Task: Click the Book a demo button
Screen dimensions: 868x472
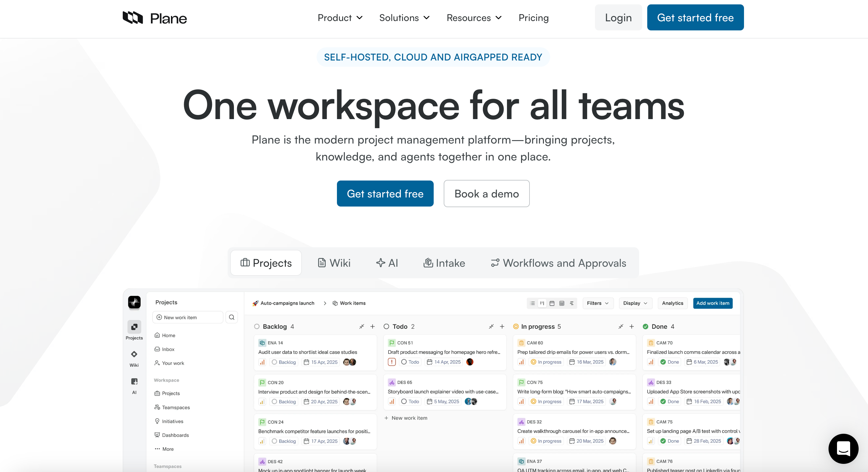Action: tap(486, 193)
